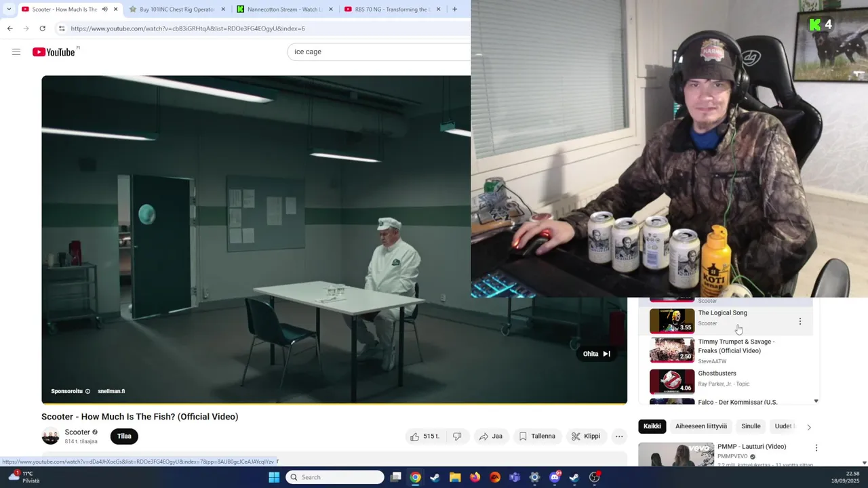Open File Explorer from the taskbar
The image size is (868, 488).
click(455, 477)
